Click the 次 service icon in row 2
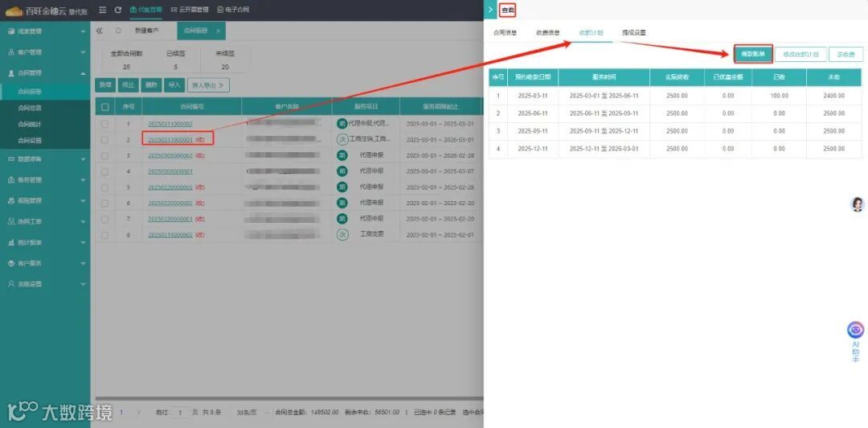This screenshot has width=868, height=428. (x=342, y=139)
